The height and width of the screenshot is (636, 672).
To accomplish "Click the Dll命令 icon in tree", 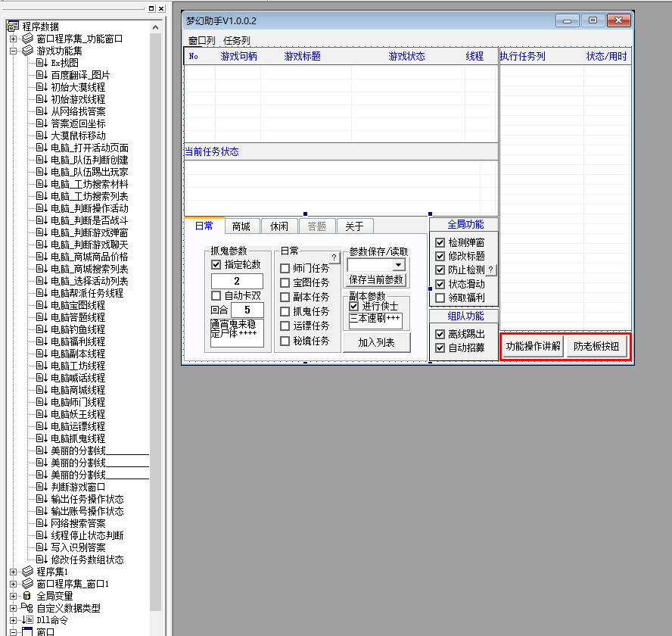I will 27,620.
